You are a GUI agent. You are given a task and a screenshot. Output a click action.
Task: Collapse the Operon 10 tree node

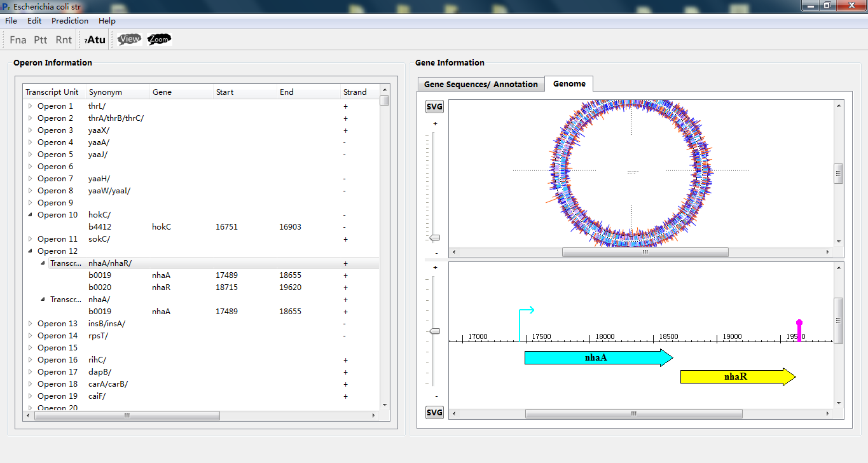[30, 215]
